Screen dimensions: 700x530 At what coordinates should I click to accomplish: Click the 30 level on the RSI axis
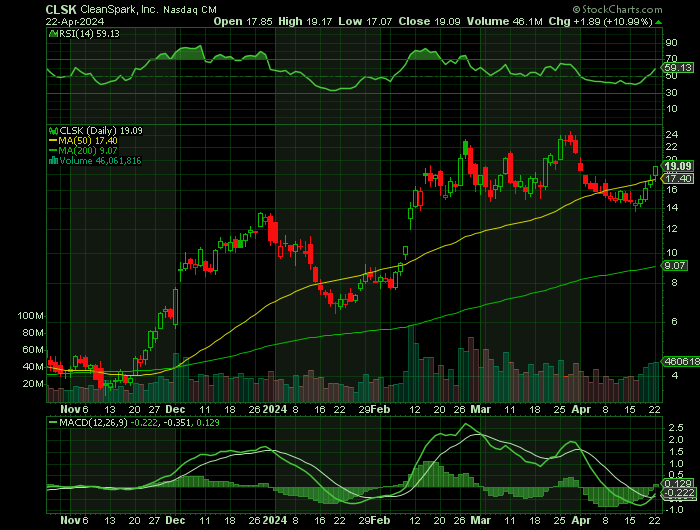(671, 93)
